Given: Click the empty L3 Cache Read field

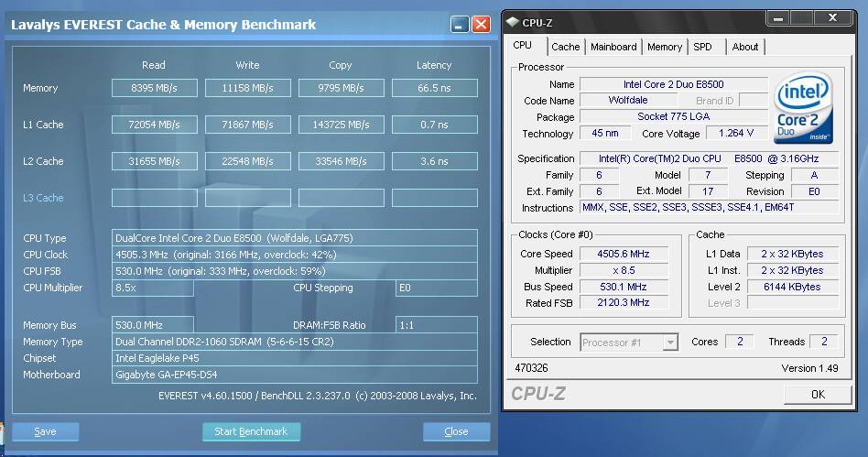Looking at the screenshot, I should 155,198.
